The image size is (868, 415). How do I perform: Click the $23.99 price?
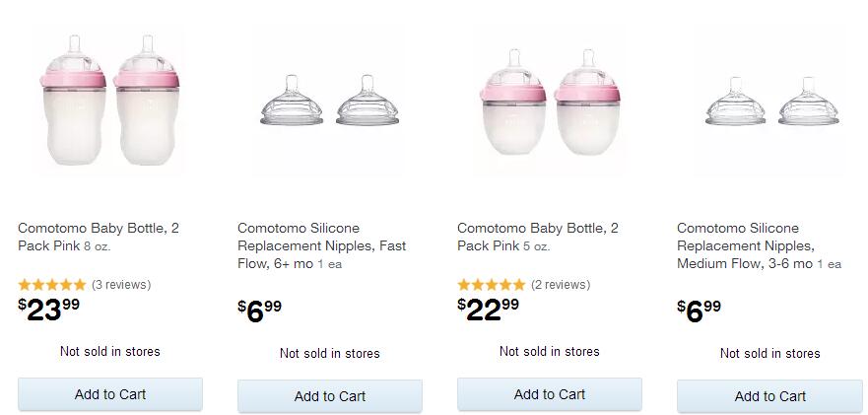pos(49,310)
